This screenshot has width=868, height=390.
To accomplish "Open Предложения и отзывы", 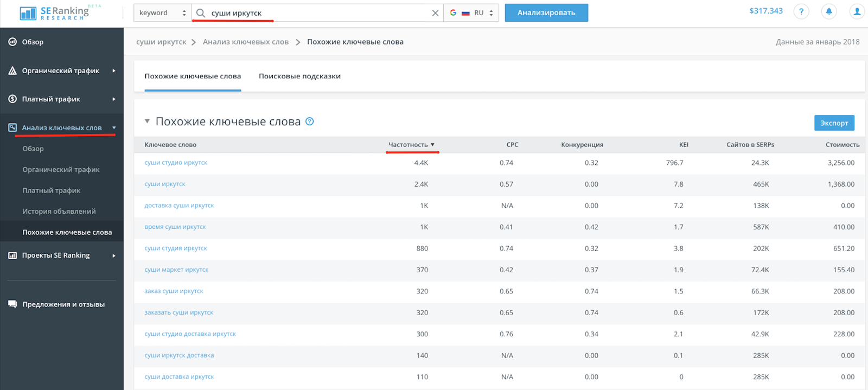I will click(x=63, y=304).
